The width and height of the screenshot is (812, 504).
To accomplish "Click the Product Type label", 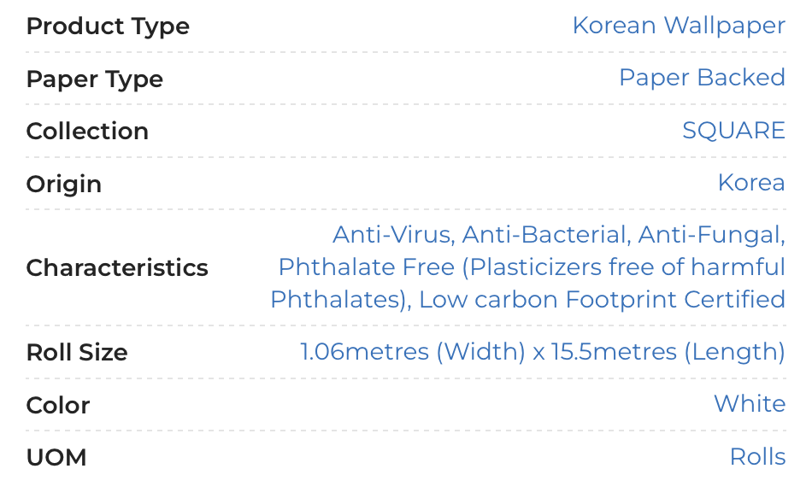I will click(x=109, y=26).
